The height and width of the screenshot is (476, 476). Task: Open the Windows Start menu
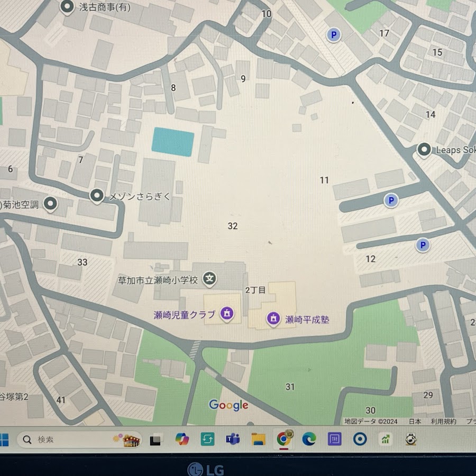(x=4, y=440)
